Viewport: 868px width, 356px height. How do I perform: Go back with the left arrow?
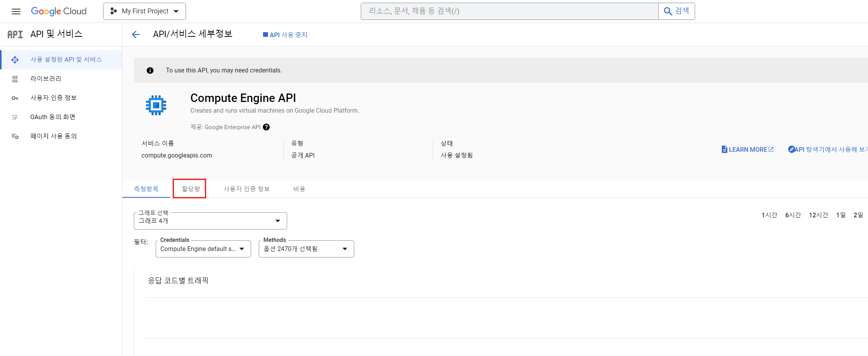(x=136, y=34)
